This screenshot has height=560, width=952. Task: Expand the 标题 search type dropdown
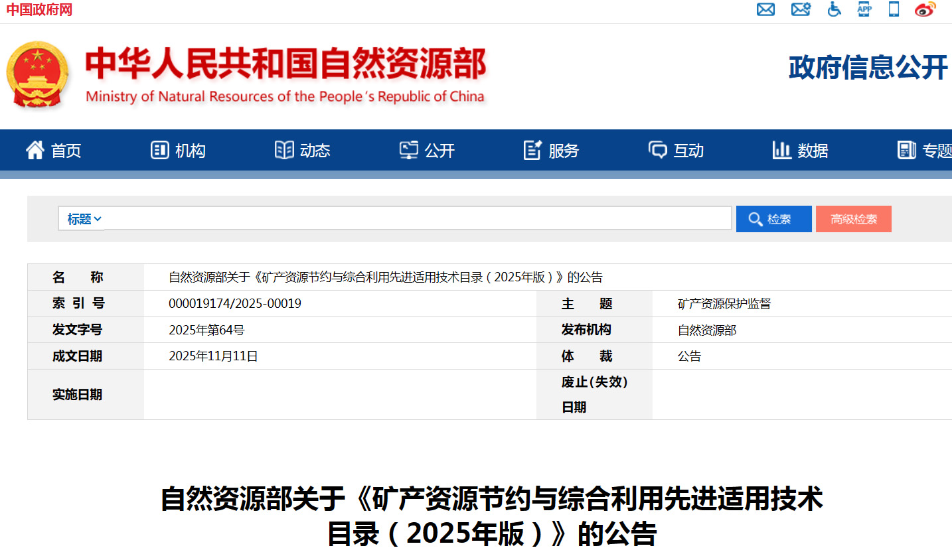pos(84,219)
